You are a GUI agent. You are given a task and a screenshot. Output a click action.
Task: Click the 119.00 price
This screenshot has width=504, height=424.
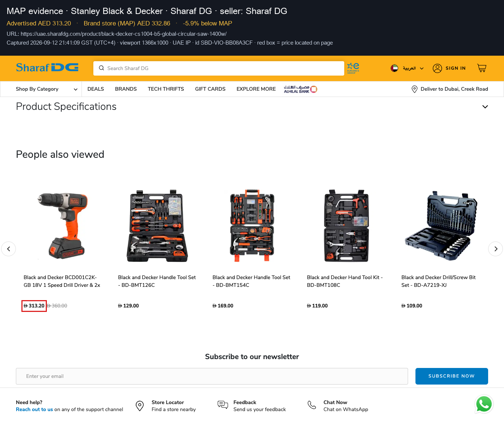click(x=317, y=306)
